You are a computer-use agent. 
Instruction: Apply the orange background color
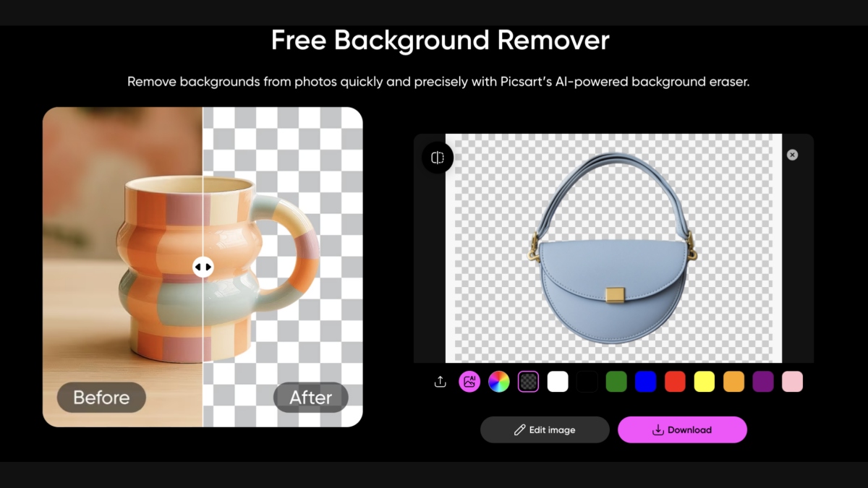733,381
